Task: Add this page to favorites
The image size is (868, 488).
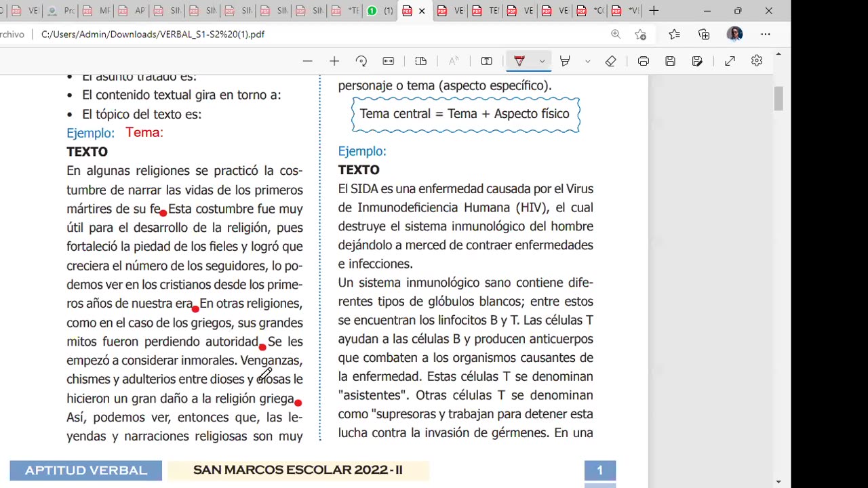Action: coord(641,34)
